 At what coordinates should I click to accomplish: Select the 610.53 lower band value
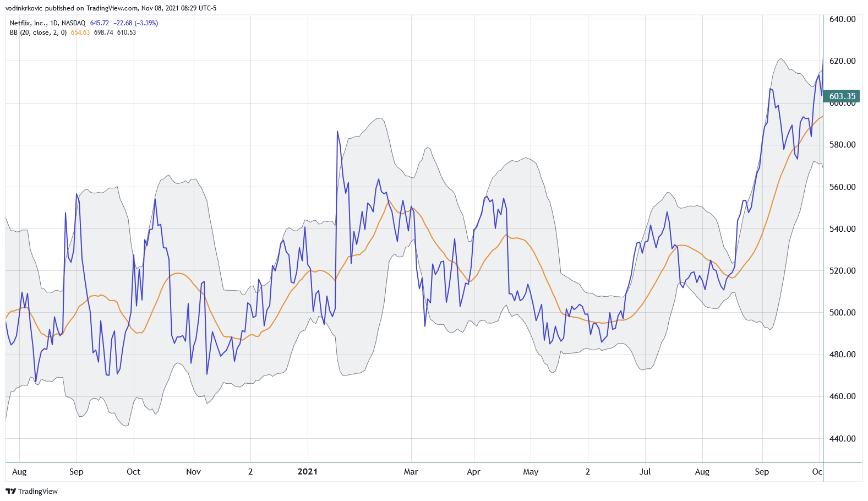(x=127, y=32)
